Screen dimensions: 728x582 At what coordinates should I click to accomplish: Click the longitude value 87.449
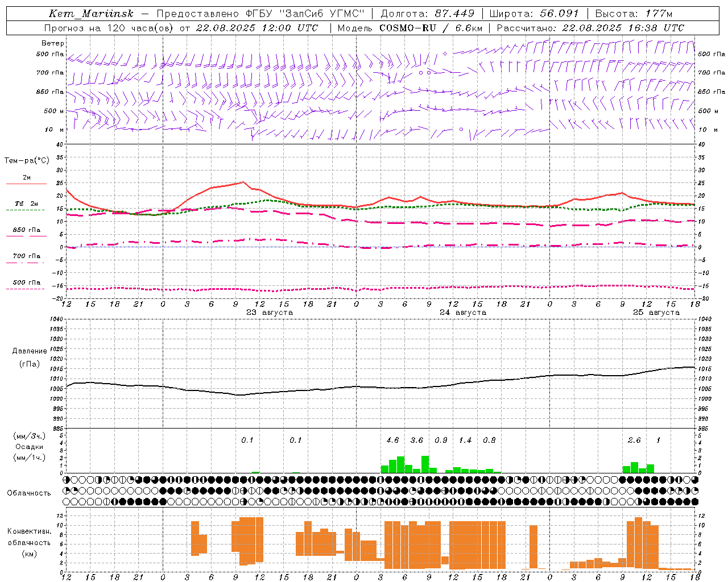[x=455, y=14]
